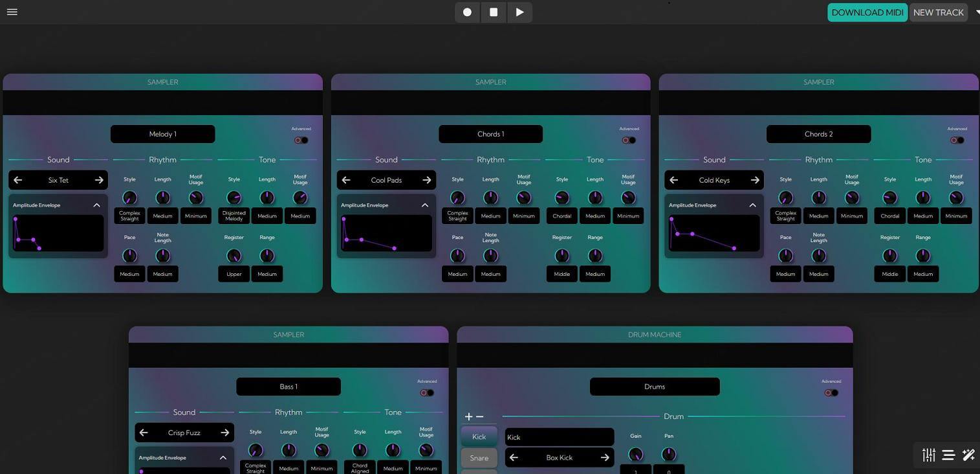Open the hamburger menu at top left
980x474 pixels.
coord(12,11)
